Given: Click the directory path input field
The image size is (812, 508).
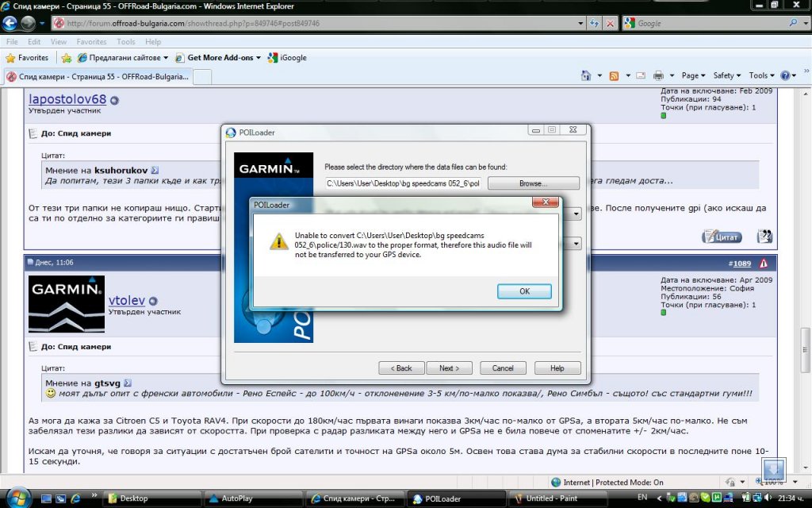Looking at the screenshot, I should [404, 183].
